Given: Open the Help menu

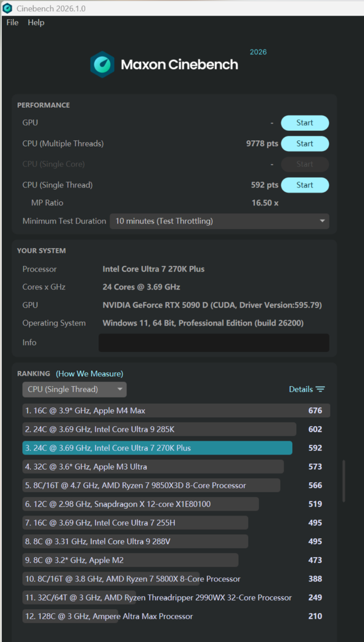Looking at the screenshot, I should (36, 22).
